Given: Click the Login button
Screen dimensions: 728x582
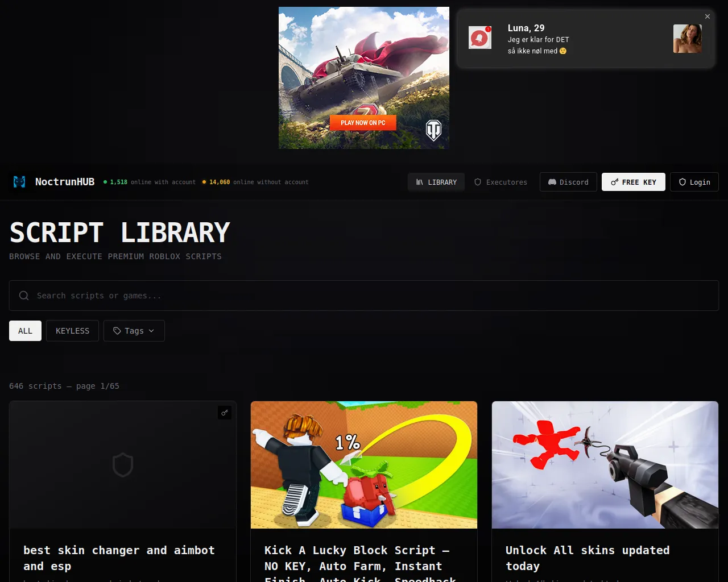Looking at the screenshot, I should coord(694,182).
